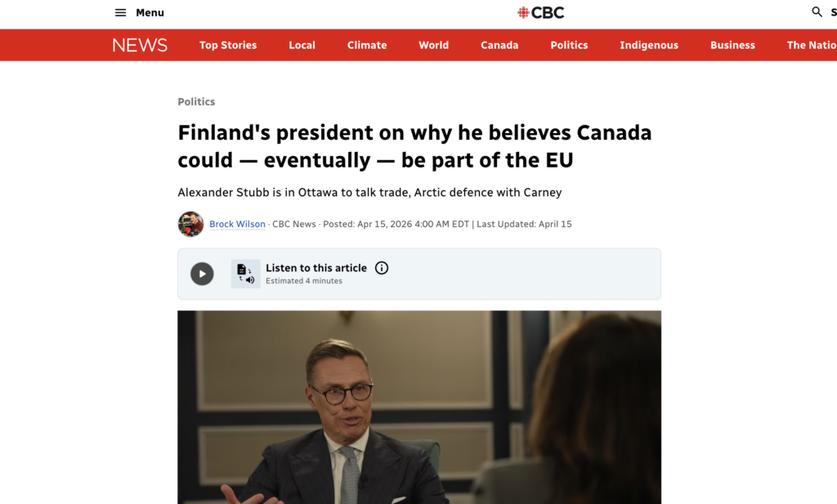Open the hamburger Menu icon
This screenshot has height=504, width=837.
click(121, 12)
